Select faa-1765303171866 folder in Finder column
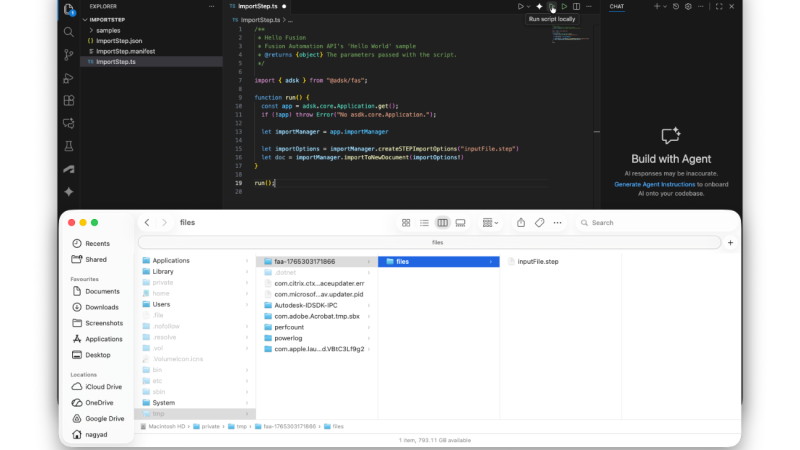This screenshot has height=450, width=800. pos(316,261)
